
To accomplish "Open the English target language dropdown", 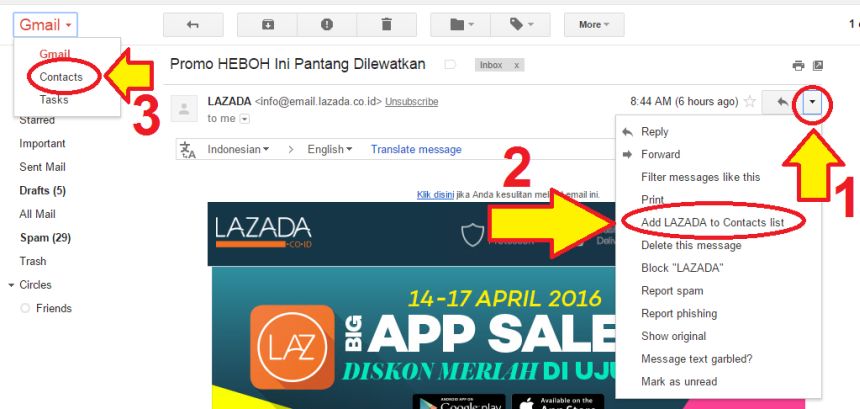I will (x=330, y=149).
